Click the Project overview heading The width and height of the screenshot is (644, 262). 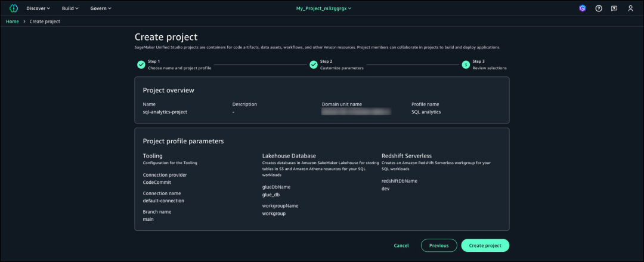pyautogui.click(x=168, y=90)
